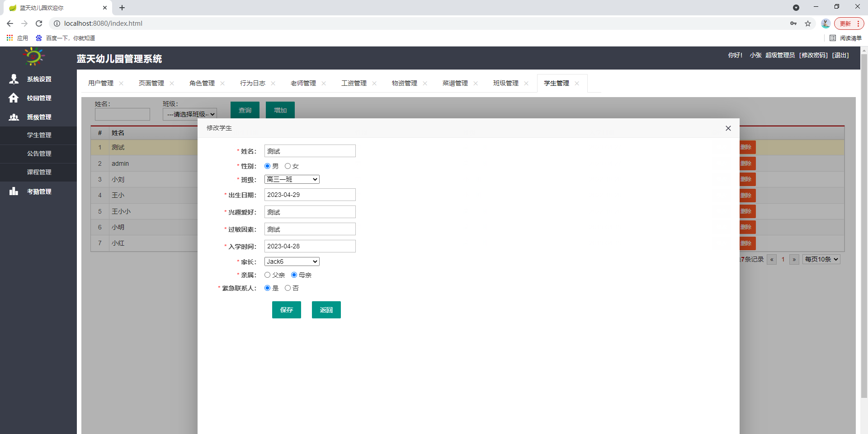This screenshot has width=868, height=434.
Task: Switch to the 老师管理 tab
Action: [x=303, y=83]
